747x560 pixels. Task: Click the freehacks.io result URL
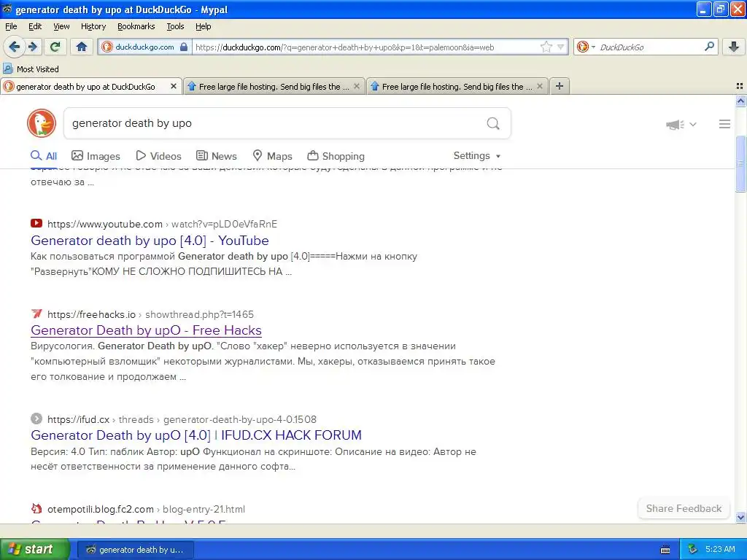tap(150, 314)
